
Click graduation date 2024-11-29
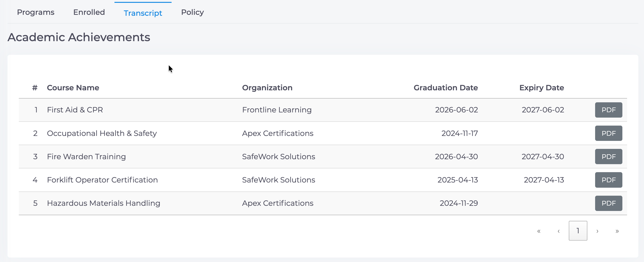[x=459, y=203]
